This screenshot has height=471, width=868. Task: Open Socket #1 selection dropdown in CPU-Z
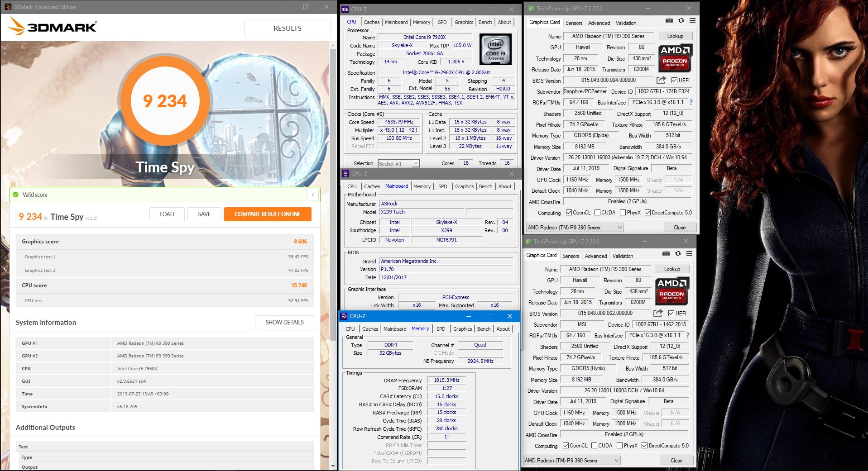coord(398,163)
